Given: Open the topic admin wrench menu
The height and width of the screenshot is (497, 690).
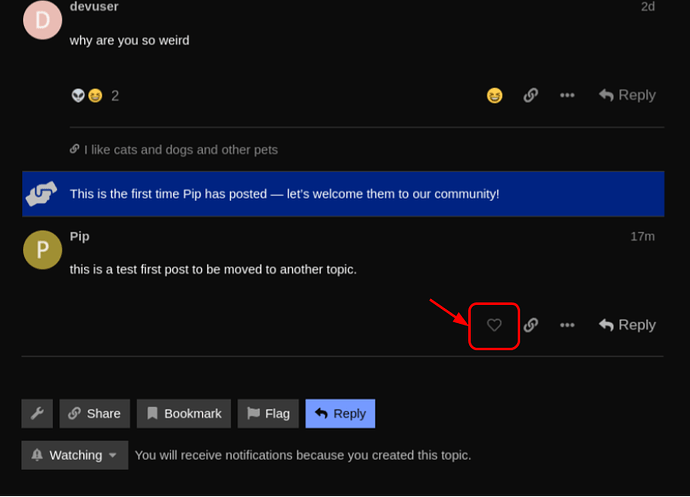Looking at the screenshot, I should (x=37, y=413).
